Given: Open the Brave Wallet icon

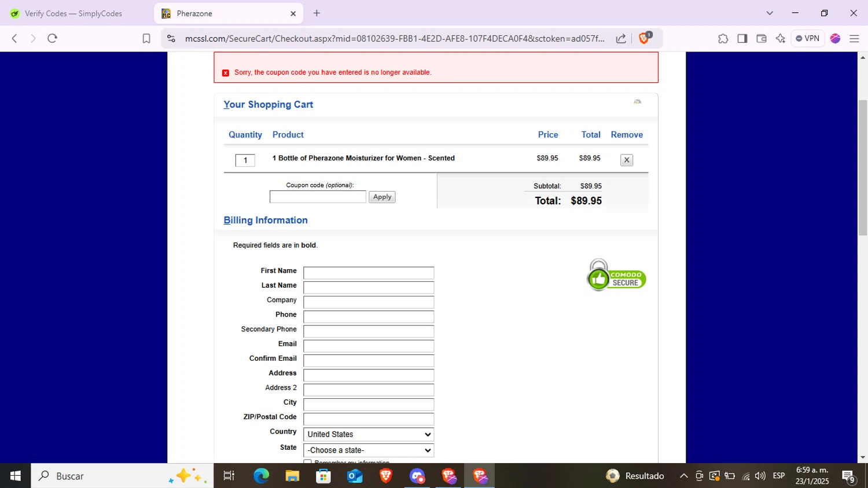Looking at the screenshot, I should click(x=762, y=38).
